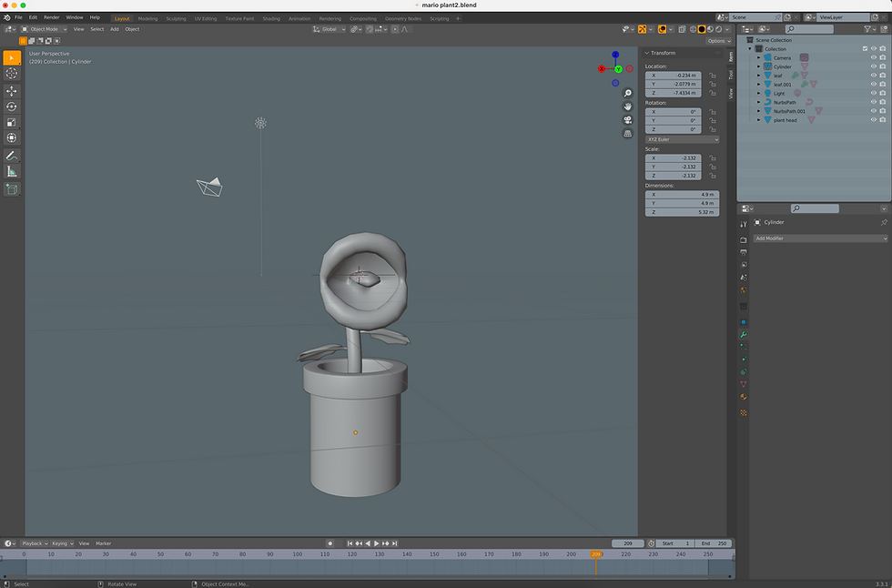The width and height of the screenshot is (892, 588).
Task: Select the Measure tool
Action: tap(11, 171)
